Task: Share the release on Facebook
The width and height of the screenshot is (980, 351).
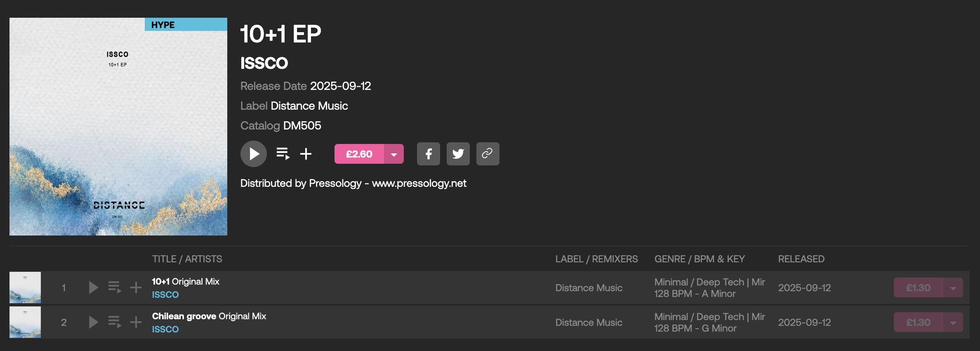Action: coord(428,154)
